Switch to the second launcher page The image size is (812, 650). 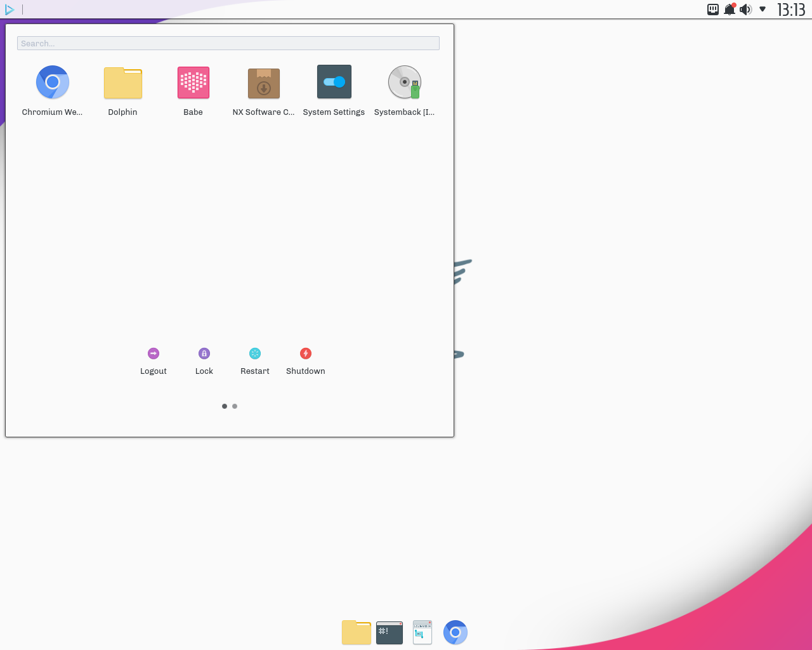point(234,406)
